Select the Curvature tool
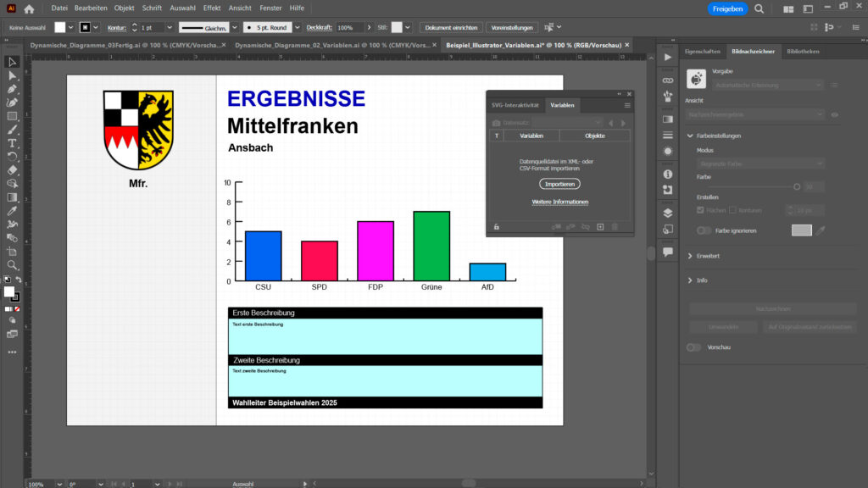Viewport: 868px width, 488px height. point(12,103)
